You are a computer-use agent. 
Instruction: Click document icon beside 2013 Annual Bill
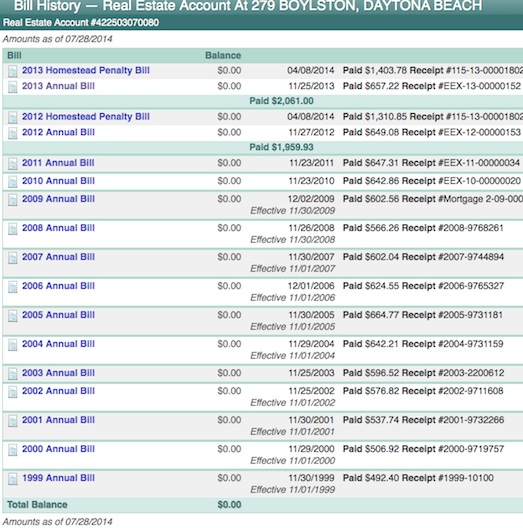pos(13,87)
